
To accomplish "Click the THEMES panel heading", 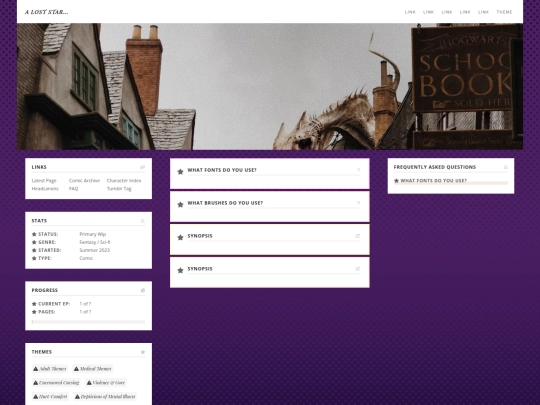I will (x=42, y=352).
